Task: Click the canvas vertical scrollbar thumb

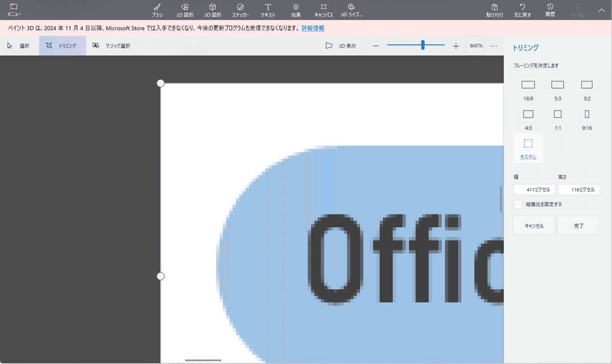Action: 501,199
